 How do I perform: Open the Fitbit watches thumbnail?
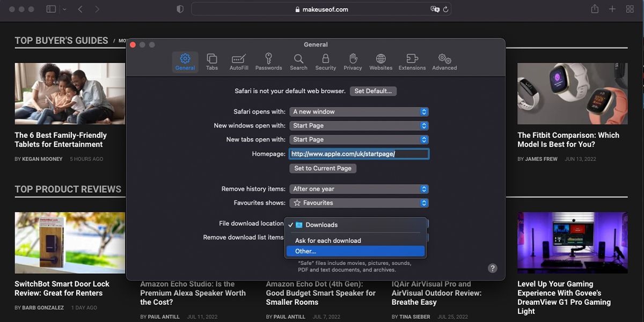tap(573, 93)
